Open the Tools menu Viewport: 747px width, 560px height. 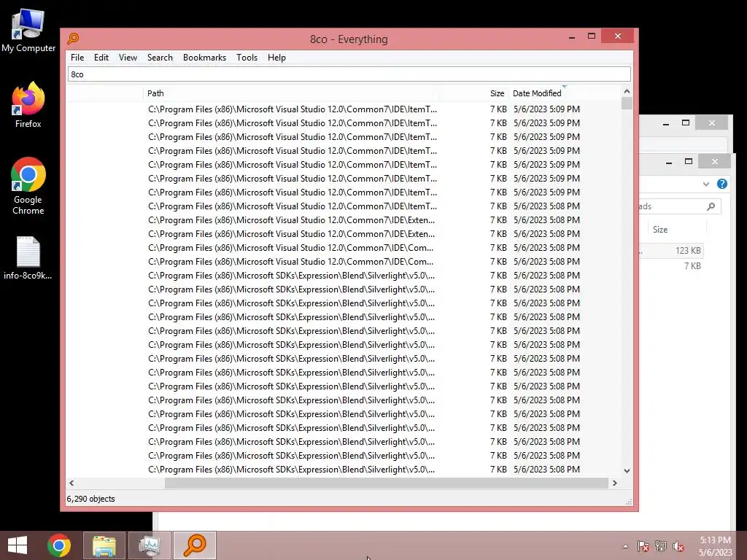(x=247, y=57)
